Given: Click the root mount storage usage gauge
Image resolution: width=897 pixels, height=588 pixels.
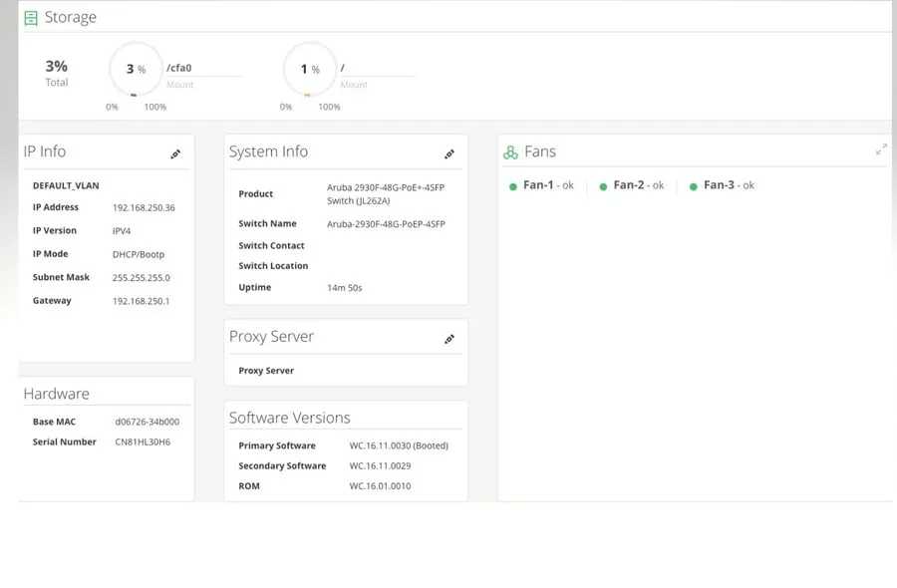Looking at the screenshot, I should 310,69.
